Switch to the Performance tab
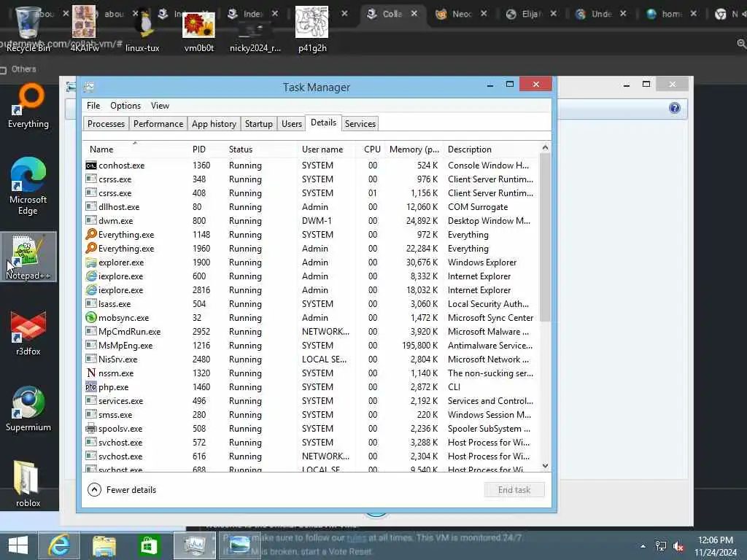 [158, 124]
